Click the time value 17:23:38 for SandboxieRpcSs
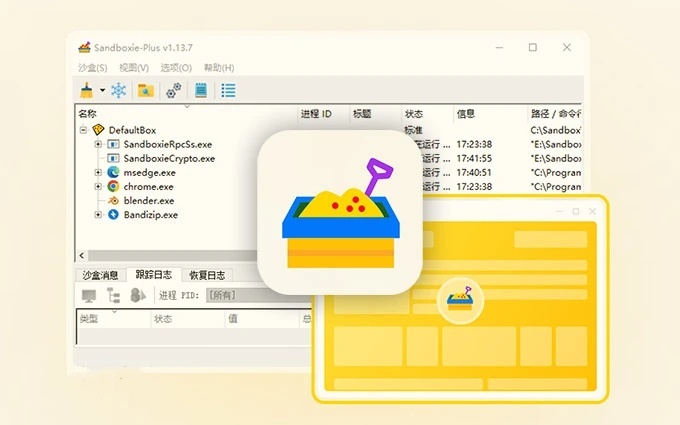The width and height of the screenshot is (680, 425). [x=474, y=144]
